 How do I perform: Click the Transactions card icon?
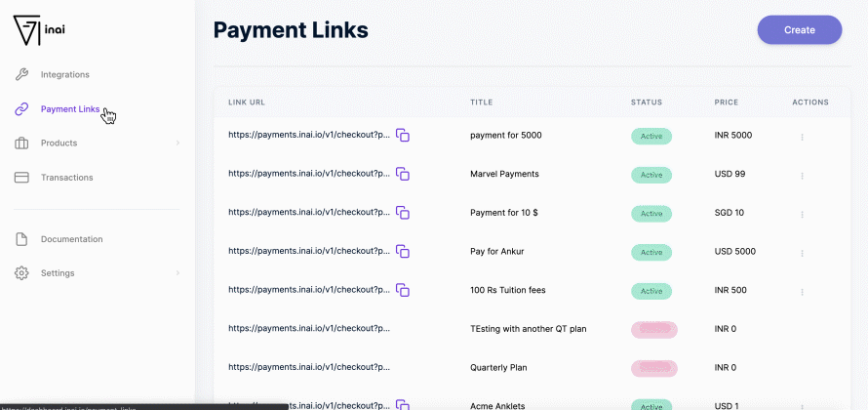tap(21, 178)
